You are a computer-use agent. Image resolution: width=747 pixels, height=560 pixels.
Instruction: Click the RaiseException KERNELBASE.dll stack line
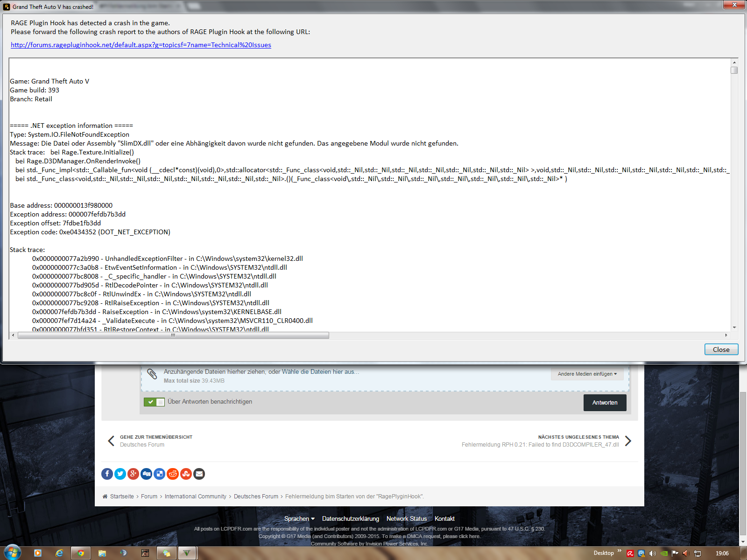tap(157, 312)
